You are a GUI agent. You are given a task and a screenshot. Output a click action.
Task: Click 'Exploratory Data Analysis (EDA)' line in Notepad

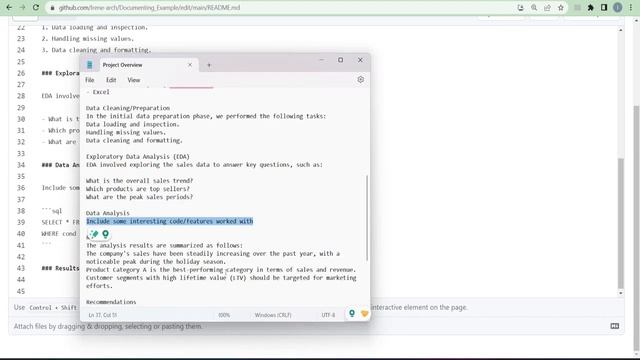click(x=138, y=157)
